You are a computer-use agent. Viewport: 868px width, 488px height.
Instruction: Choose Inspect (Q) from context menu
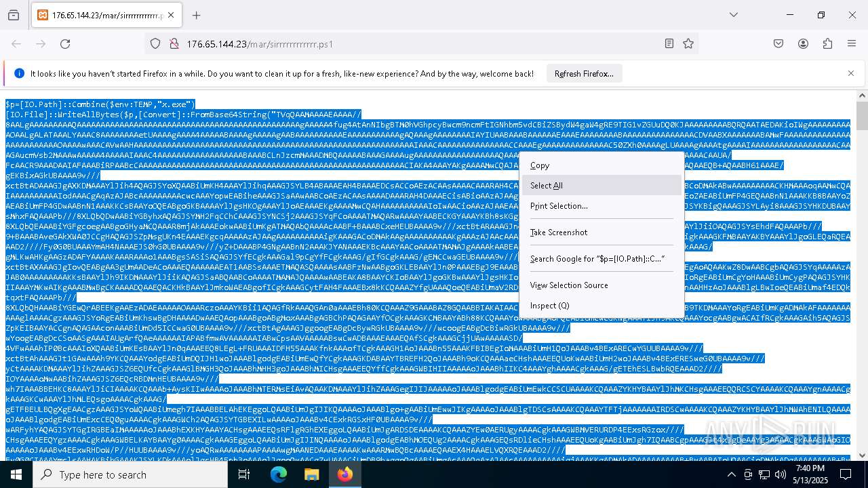pos(602,306)
